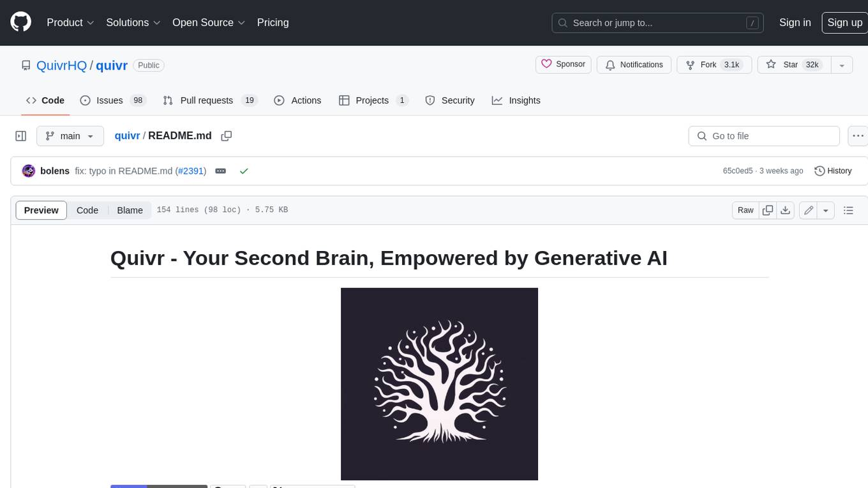Screen dimensions: 868x488
Task: Click the quivr breadcrumb link
Action: tap(127, 136)
